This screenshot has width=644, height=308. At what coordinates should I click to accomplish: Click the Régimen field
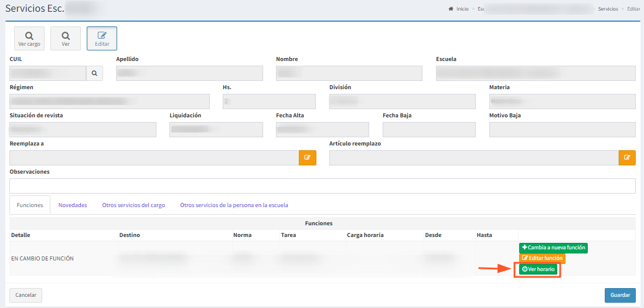[110, 101]
